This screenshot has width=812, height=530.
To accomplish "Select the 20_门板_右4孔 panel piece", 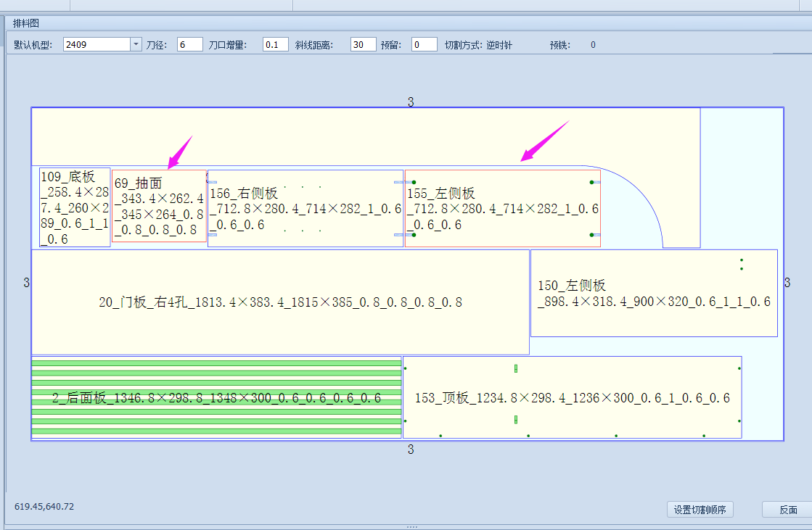I will pyautogui.click(x=280, y=302).
